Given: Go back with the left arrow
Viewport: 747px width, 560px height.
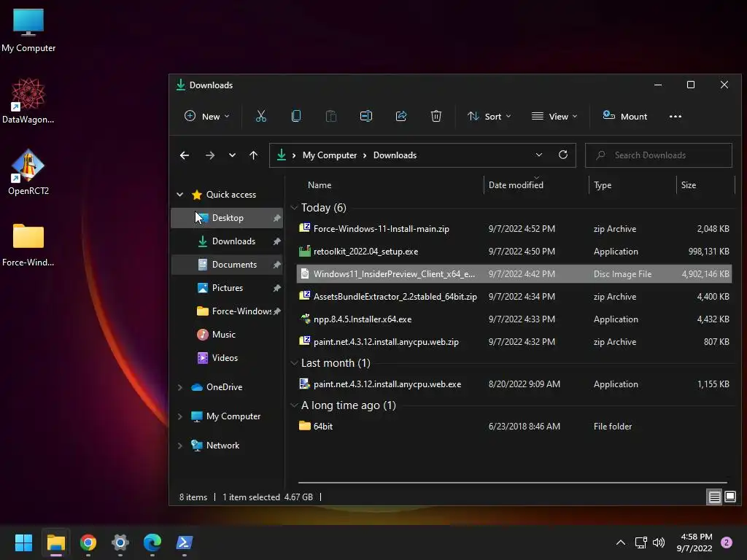Looking at the screenshot, I should 185,155.
